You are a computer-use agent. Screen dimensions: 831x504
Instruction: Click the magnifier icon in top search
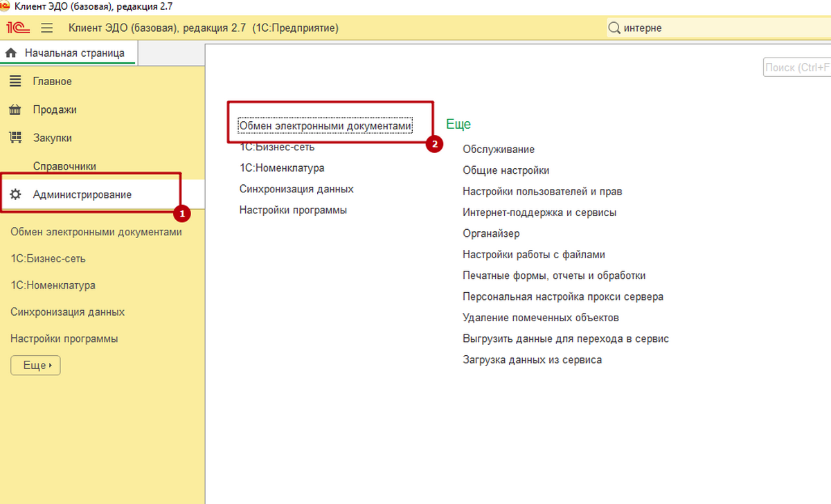point(614,28)
